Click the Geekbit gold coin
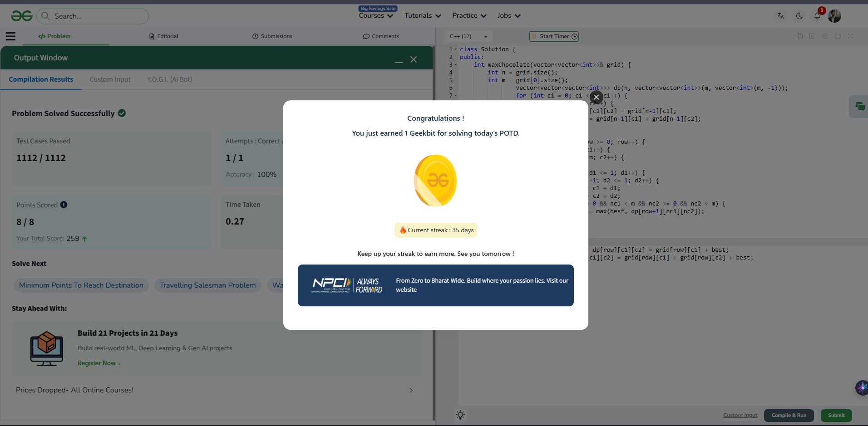The width and height of the screenshot is (868, 426). pyautogui.click(x=435, y=181)
